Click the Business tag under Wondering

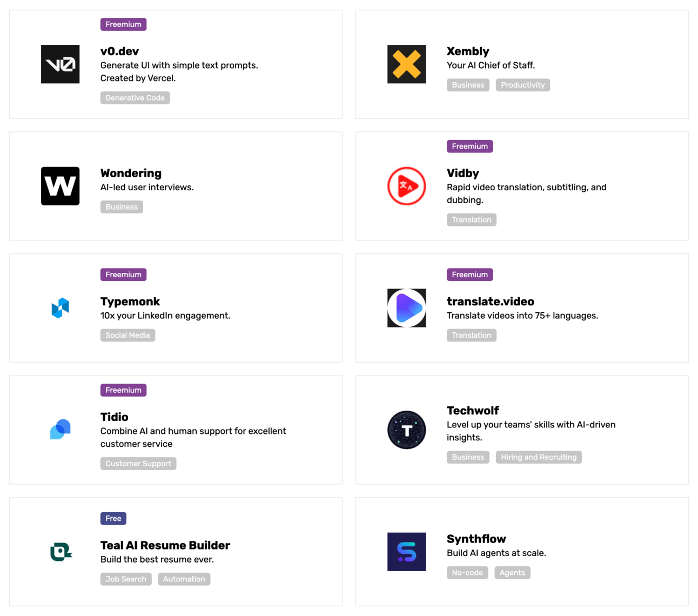pos(122,207)
